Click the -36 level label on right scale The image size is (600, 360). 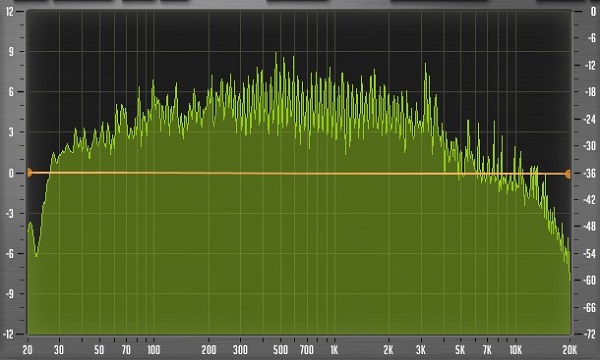tap(589, 173)
